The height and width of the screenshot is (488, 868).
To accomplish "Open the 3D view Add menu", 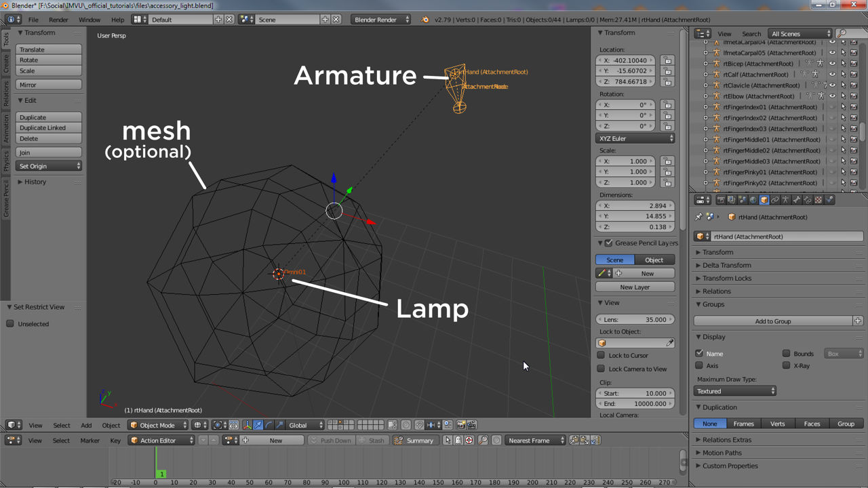I will click(x=86, y=425).
